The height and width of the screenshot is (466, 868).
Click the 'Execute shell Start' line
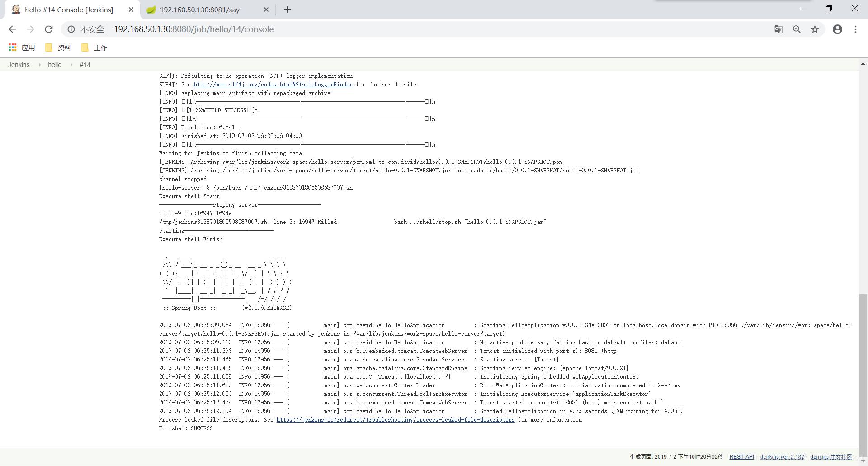(189, 196)
